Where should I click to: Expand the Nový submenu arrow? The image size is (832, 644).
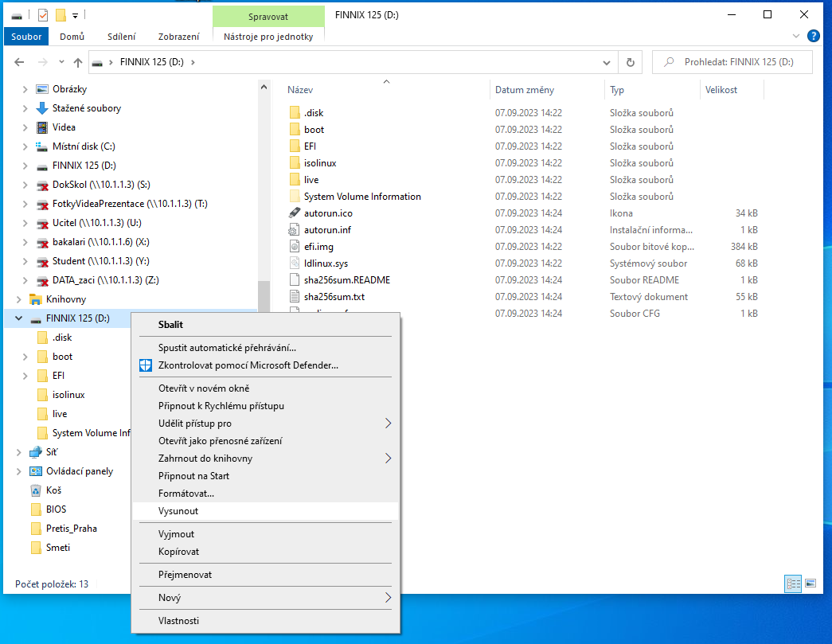(x=388, y=598)
